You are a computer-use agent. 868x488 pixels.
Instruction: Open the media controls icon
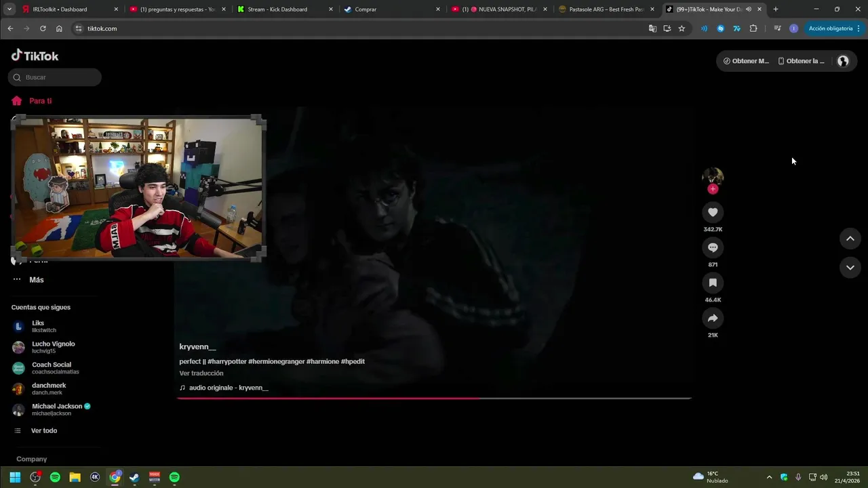point(777,28)
